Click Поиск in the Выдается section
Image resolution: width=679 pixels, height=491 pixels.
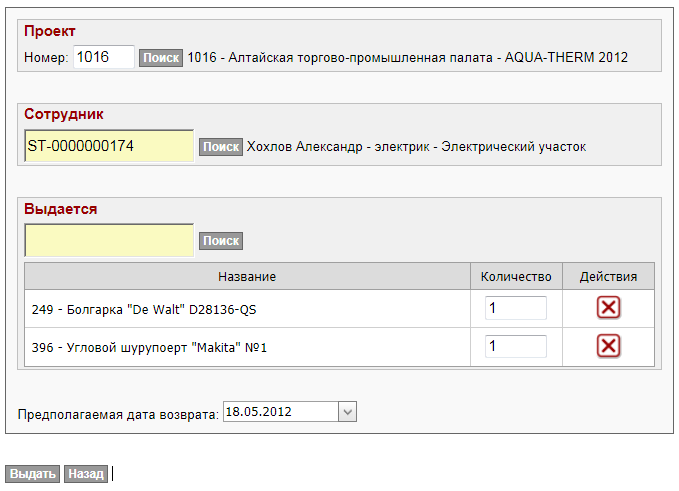coord(221,241)
